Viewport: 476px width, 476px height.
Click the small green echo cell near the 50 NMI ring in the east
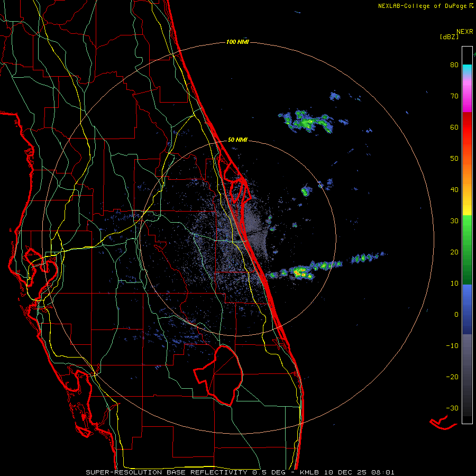(x=306, y=191)
